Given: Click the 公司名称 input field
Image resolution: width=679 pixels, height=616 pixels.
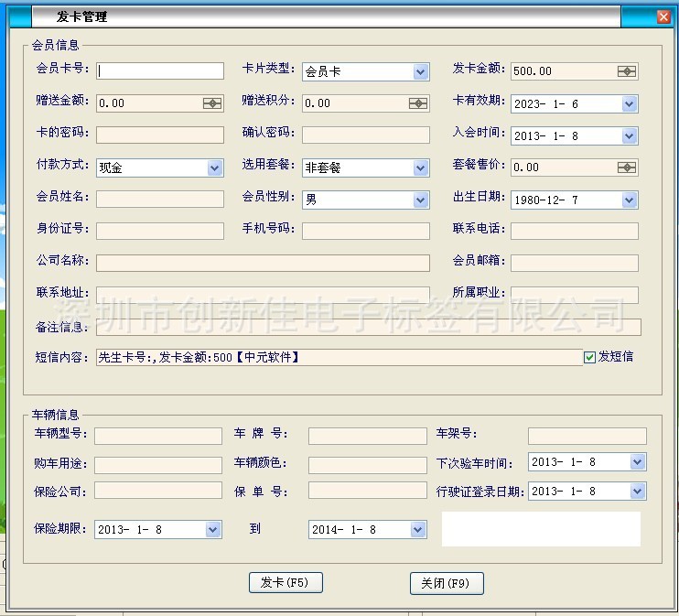Looking at the screenshot, I should point(263,263).
